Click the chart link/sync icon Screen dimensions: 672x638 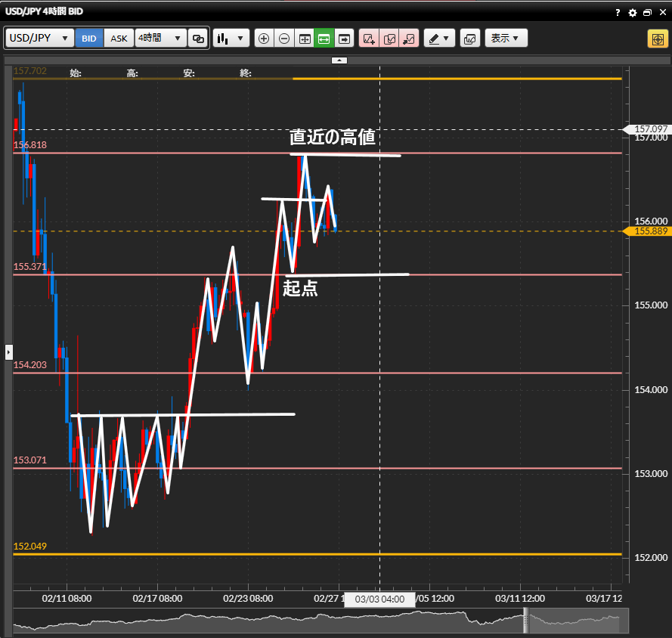click(198, 39)
